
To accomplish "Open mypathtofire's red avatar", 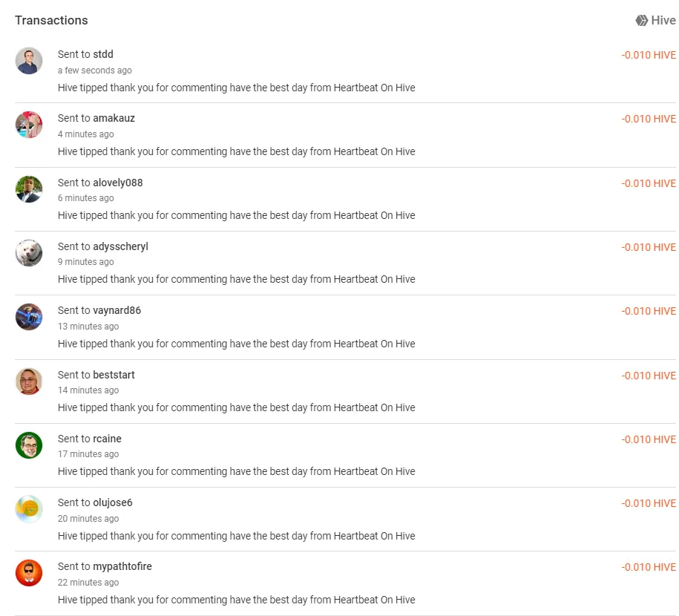I will tap(29, 573).
